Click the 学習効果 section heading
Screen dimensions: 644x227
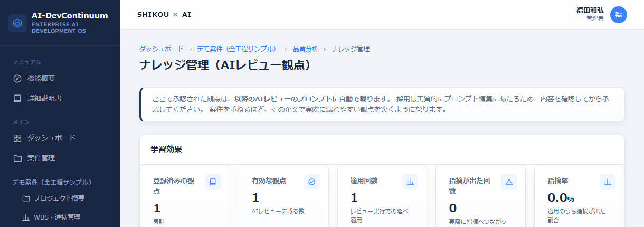(166, 149)
